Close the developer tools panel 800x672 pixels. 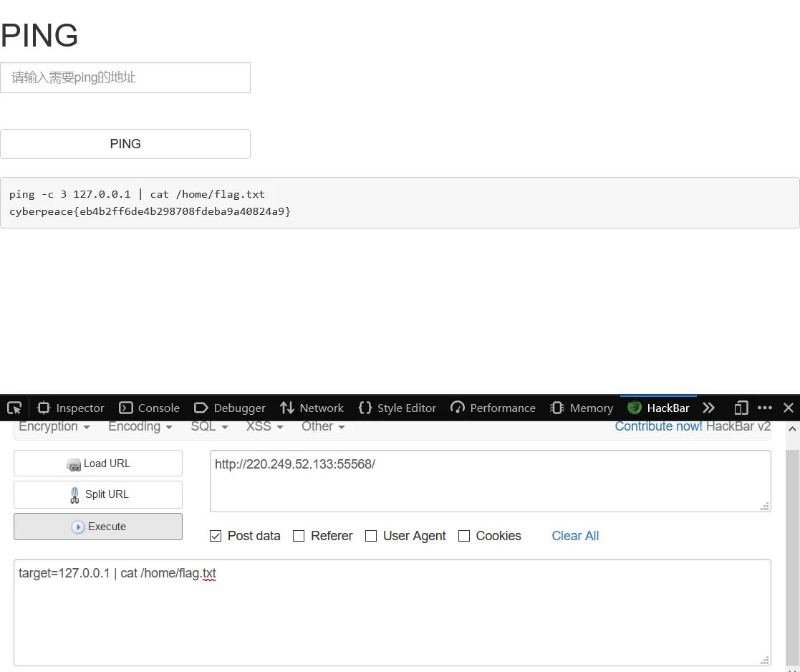pos(789,408)
